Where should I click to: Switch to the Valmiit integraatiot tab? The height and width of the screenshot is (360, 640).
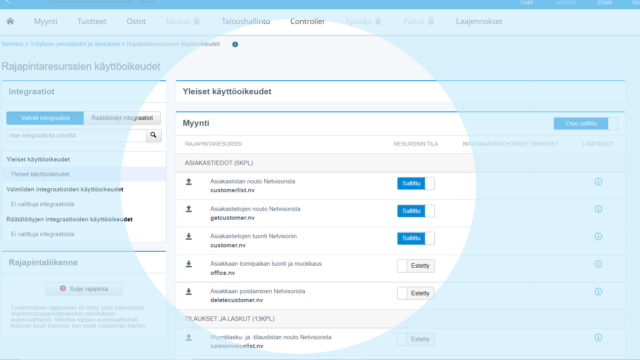click(45, 118)
